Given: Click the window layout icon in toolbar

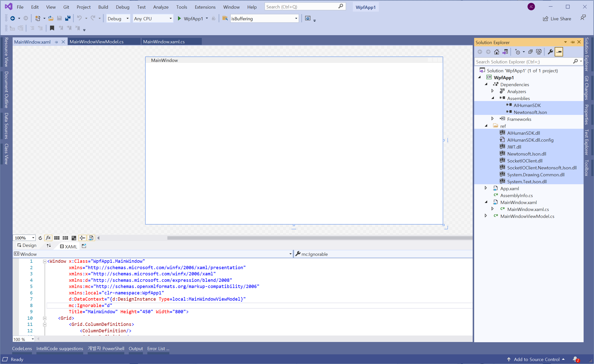Looking at the screenshot, I should coord(308,18).
